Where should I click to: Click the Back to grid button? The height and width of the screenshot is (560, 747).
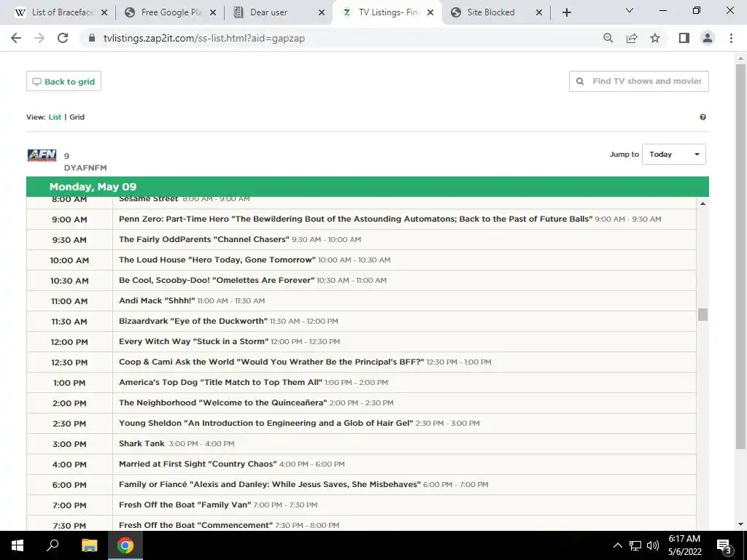pos(63,82)
